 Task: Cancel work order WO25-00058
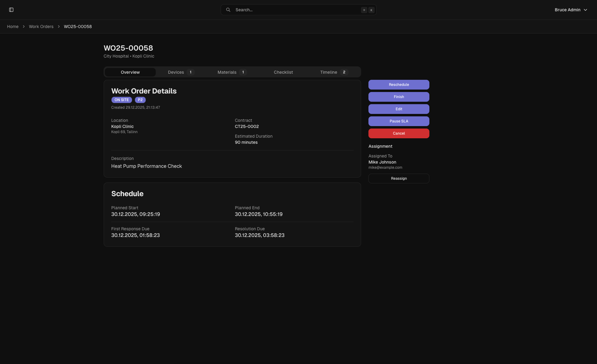point(399,133)
